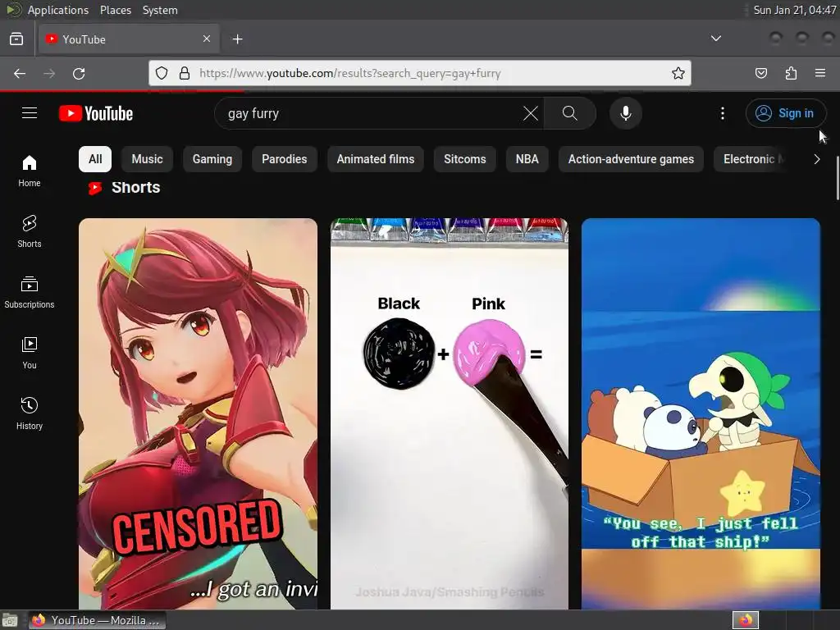
Task: Open the Applications menu
Action: coord(58,10)
